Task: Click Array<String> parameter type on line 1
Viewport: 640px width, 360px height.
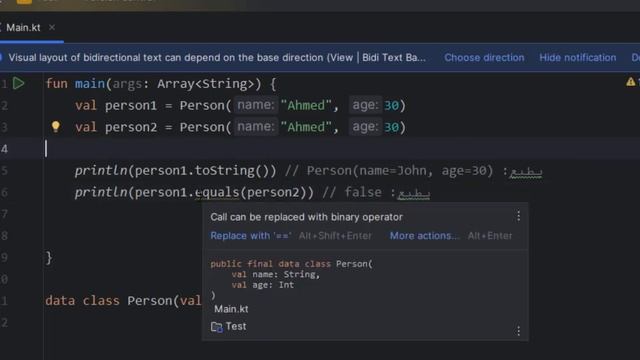Action: pyautogui.click(x=206, y=84)
